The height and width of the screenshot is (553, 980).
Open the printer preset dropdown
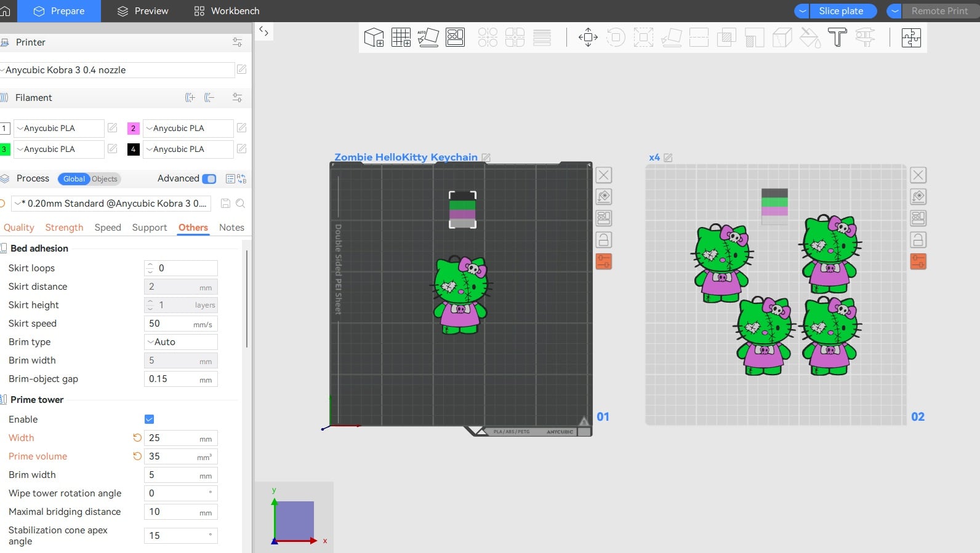point(117,70)
